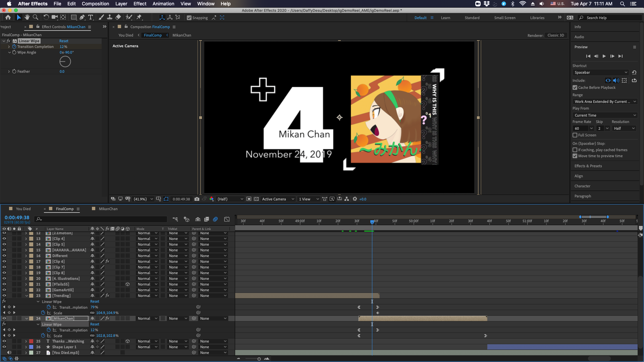Select the Rotation tool
644x362 pixels.
(46, 17)
